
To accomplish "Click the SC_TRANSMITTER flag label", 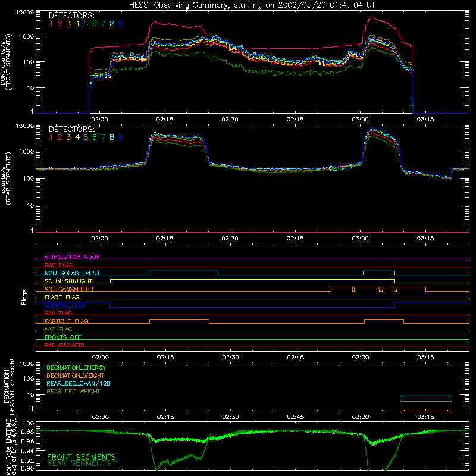I will pos(69,289).
